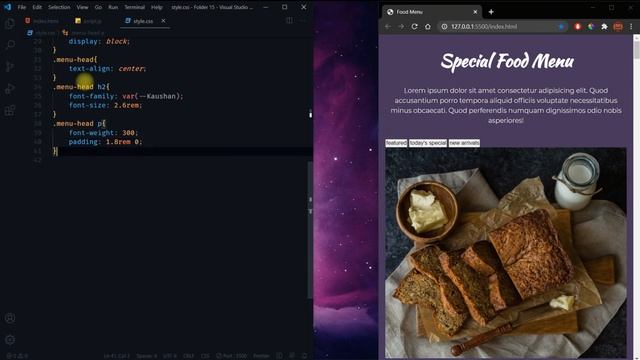Open the Source Control view in activity bar
Screen dimensions: 640x360
coord(10,67)
